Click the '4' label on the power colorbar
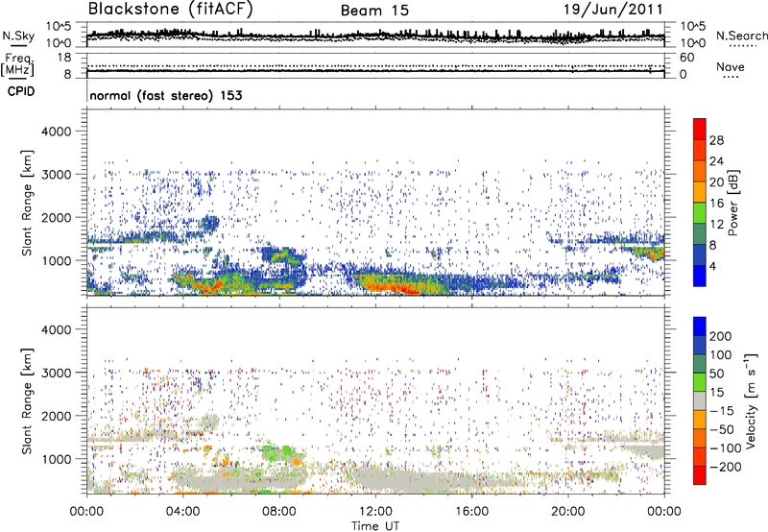Image resolution: width=768 pixels, height=532 pixels. (712, 267)
